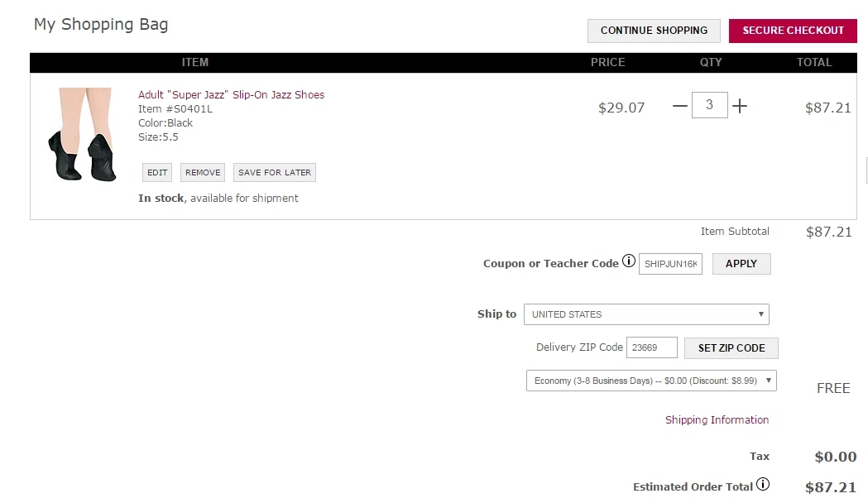Focus the quantity input field

[x=710, y=105]
